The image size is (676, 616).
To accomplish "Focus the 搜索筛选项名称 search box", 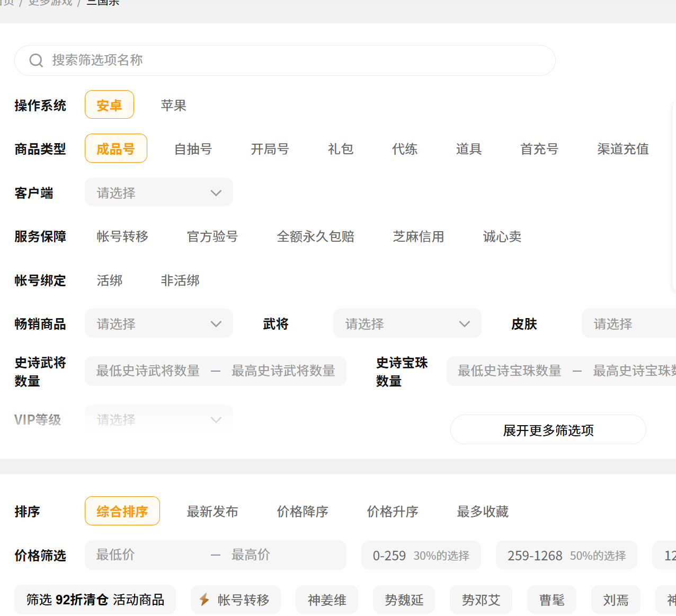I will click(291, 60).
